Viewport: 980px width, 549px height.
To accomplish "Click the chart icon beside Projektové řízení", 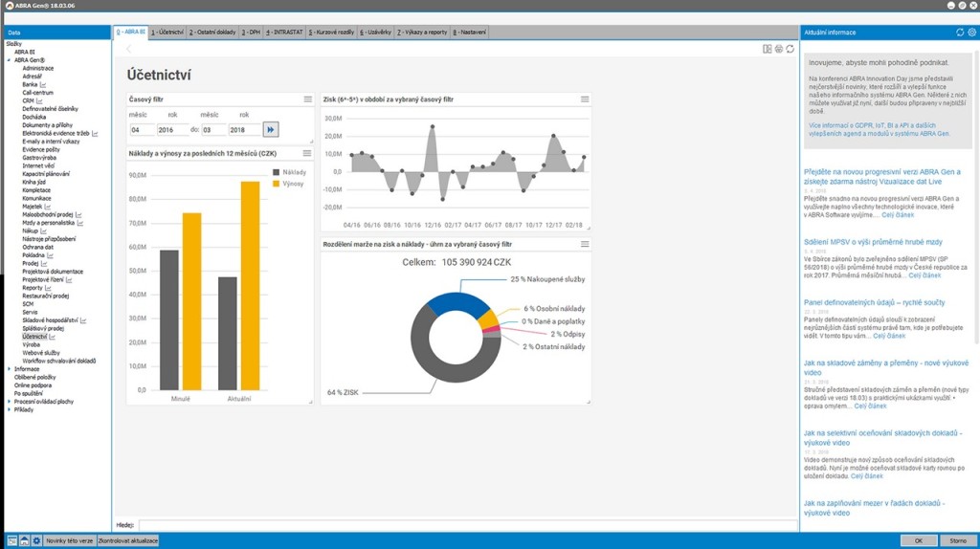I will coord(69,279).
